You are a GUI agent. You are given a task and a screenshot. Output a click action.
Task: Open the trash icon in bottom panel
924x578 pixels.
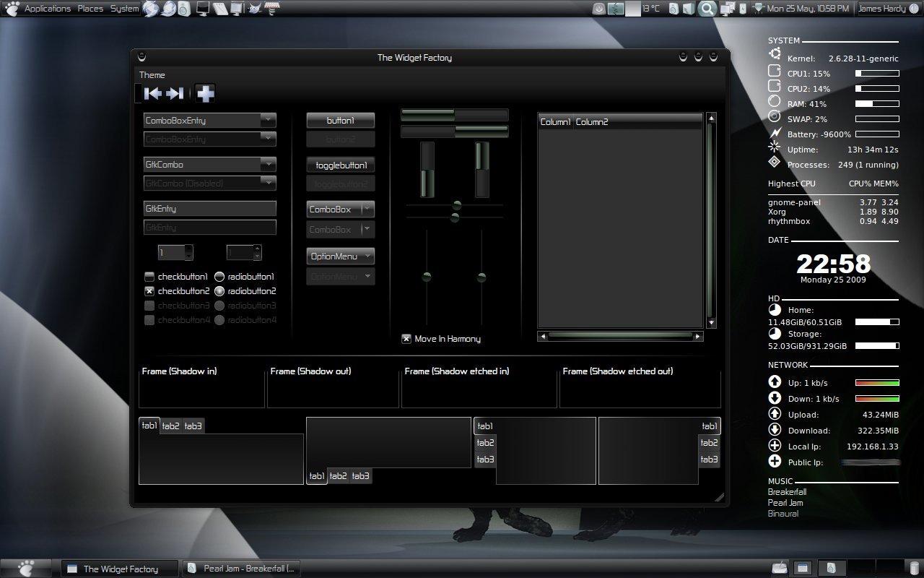915,568
